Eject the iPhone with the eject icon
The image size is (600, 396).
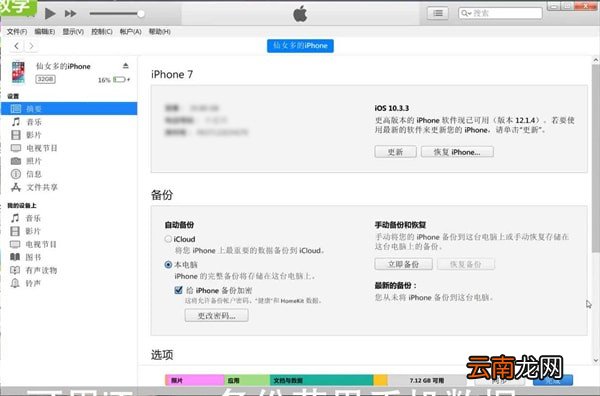[x=126, y=66]
